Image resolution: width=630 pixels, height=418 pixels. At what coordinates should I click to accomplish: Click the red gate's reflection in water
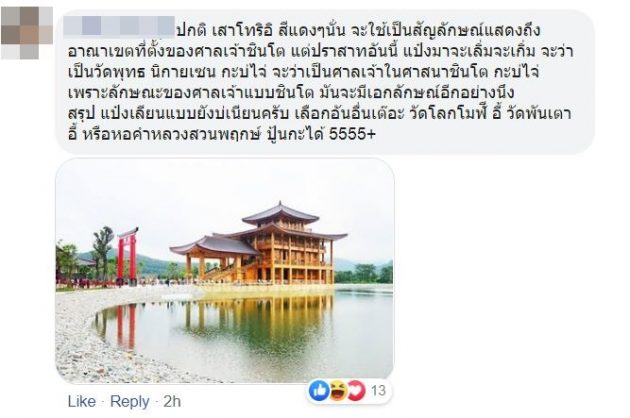point(126,326)
